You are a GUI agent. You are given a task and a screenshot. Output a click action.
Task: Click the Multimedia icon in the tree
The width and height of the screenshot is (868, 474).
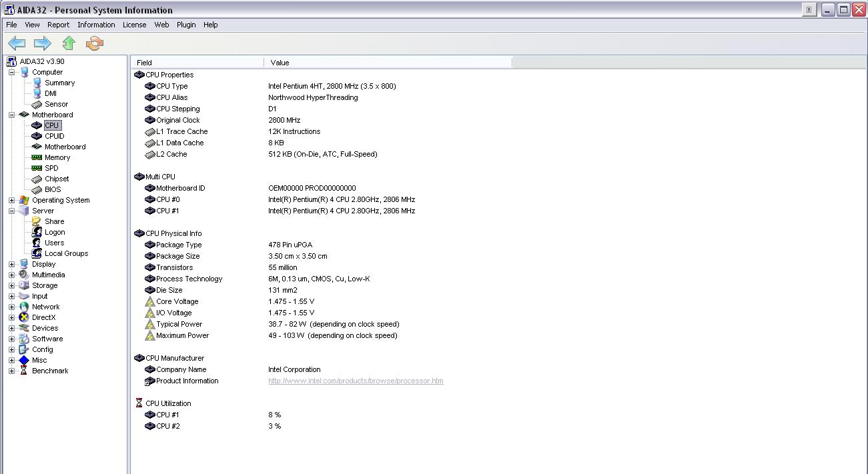coord(24,275)
